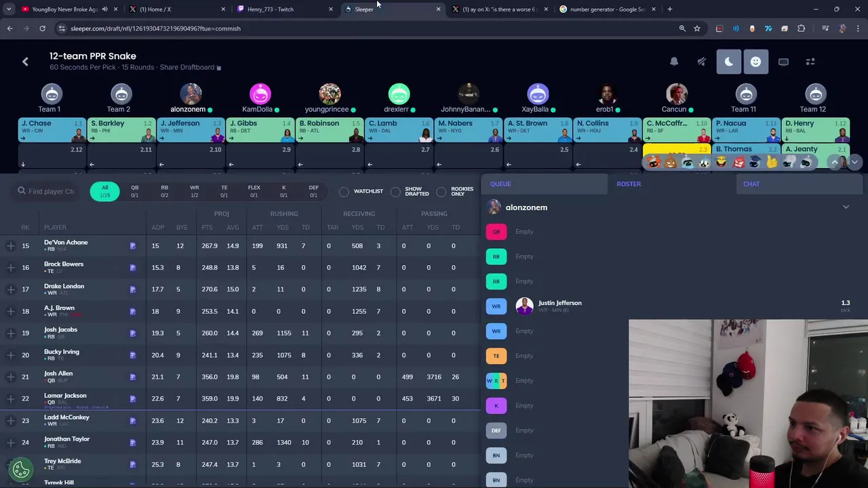
Task: Open the browser extensions puzzle icon
Action: (x=802, y=28)
